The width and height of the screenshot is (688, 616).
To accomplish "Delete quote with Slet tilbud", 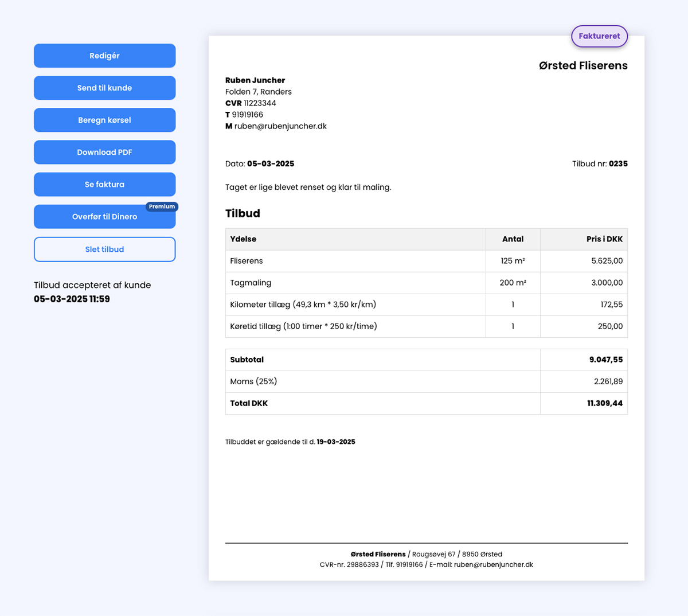I will pyautogui.click(x=104, y=249).
